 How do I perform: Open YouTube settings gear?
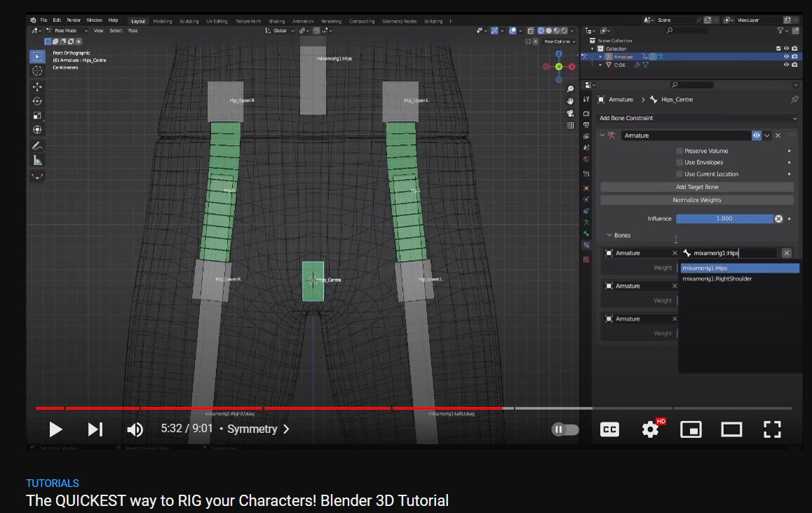(x=650, y=429)
